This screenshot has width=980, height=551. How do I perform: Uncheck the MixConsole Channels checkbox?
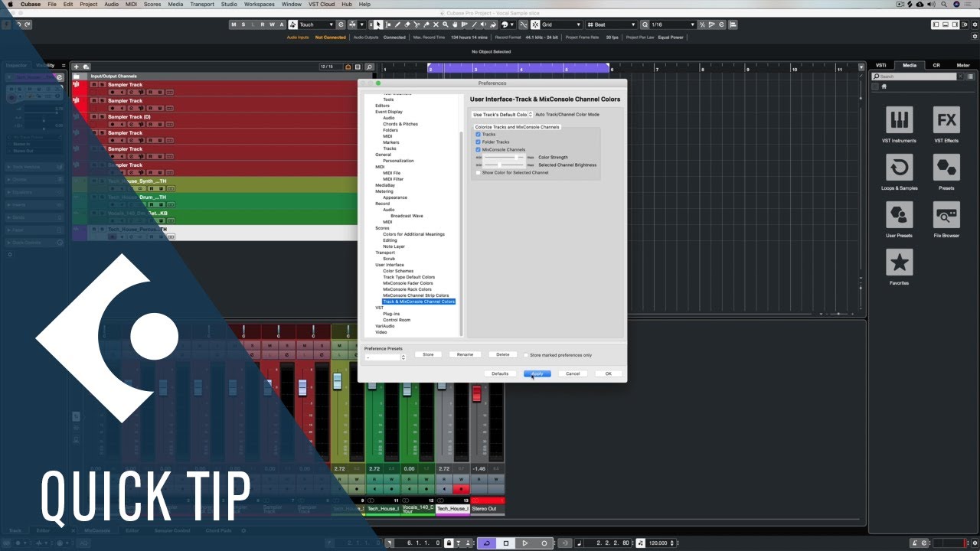(x=478, y=149)
